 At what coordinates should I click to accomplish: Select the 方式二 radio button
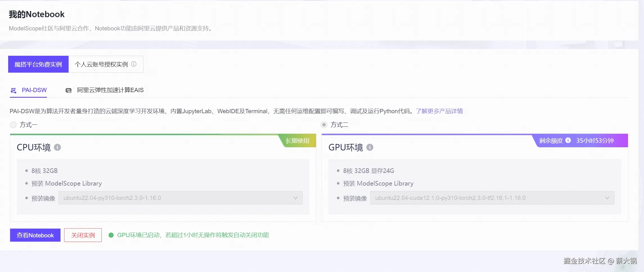point(324,124)
